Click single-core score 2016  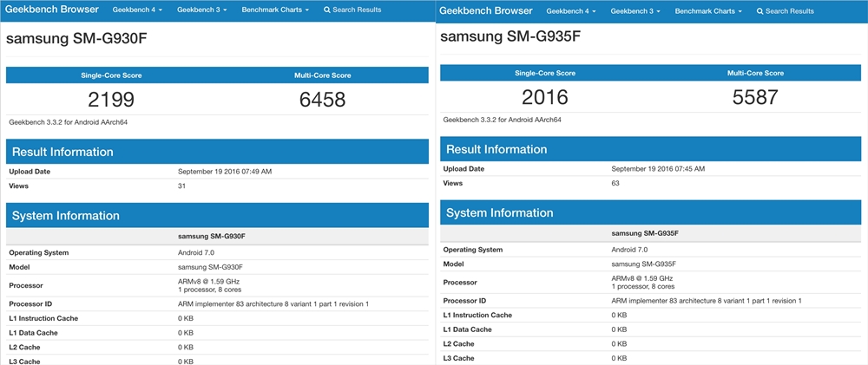545,97
